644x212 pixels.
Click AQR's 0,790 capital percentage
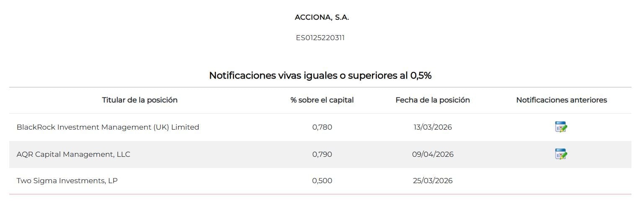322,154
